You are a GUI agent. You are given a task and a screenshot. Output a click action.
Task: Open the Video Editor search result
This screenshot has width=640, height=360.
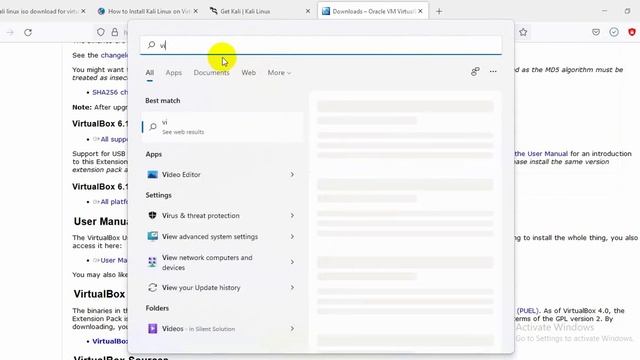(223, 175)
